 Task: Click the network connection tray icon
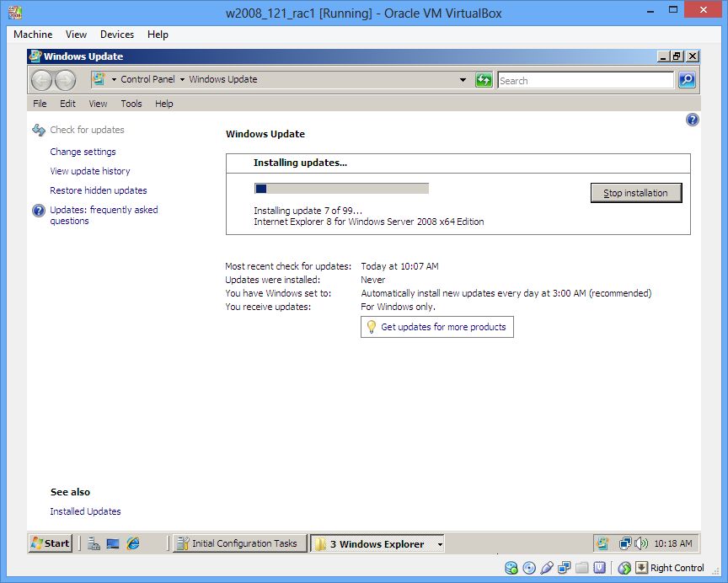click(x=625, y=543)
